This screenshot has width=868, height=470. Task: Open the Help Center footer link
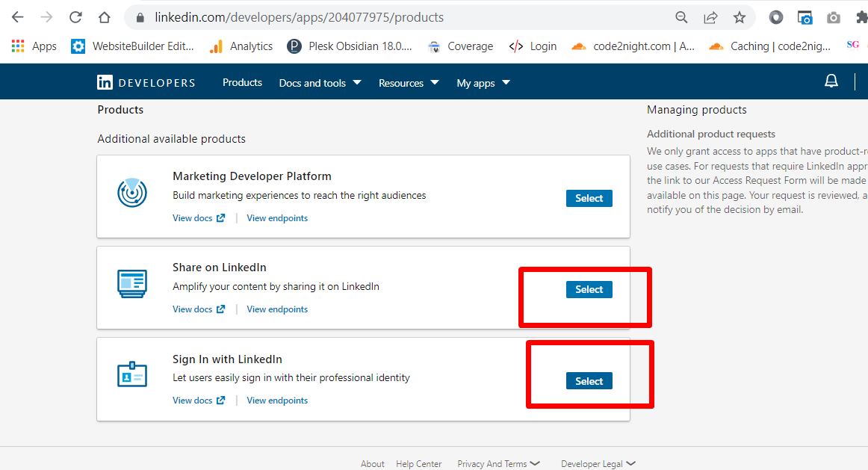[x=418, y=464]
